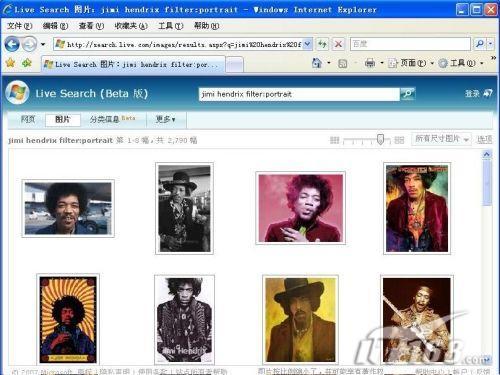
Task: Click the Live Search query input field
Action: click(x=299, y=94)
